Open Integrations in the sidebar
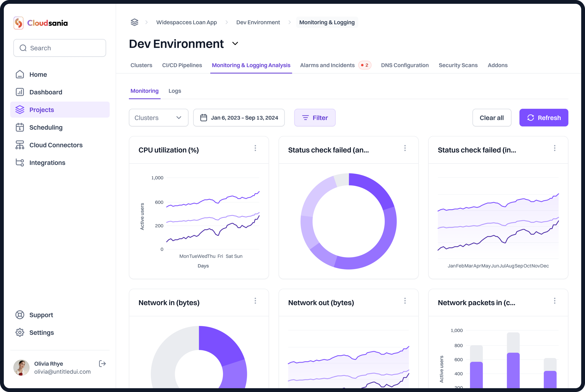Screen dimensions: 585x392 60,162
